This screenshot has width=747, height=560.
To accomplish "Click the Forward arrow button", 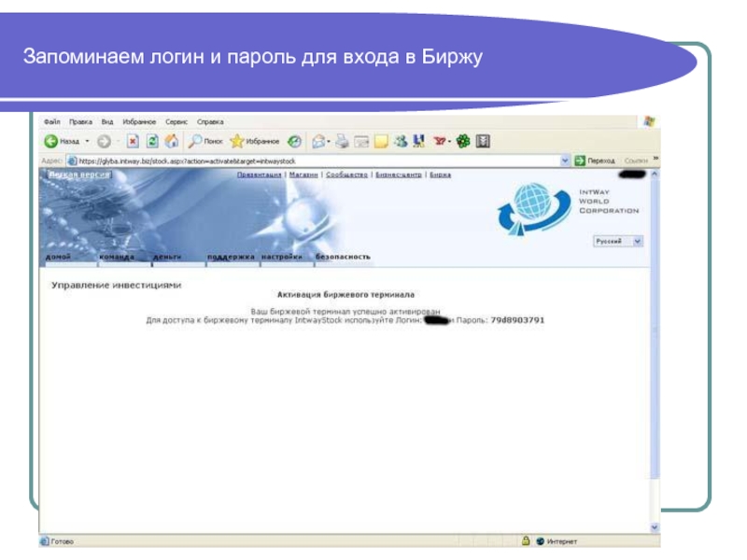I will point(104,141).
